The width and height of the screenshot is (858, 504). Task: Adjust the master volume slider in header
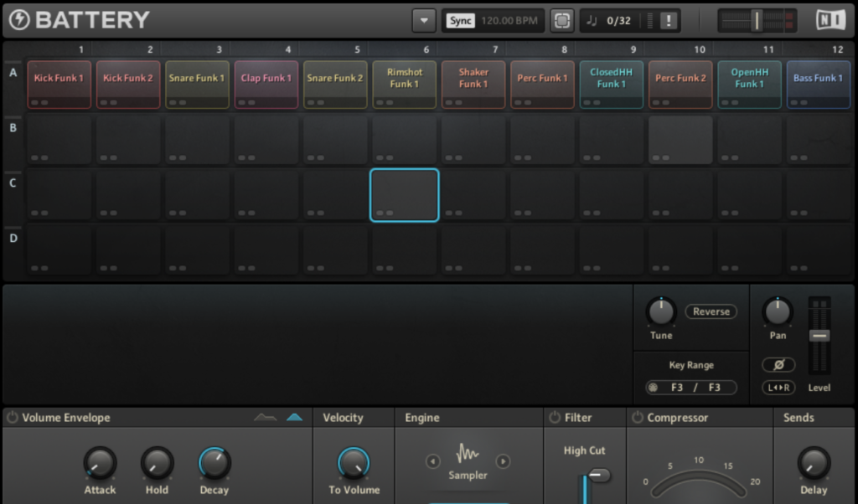coord(756,20)
